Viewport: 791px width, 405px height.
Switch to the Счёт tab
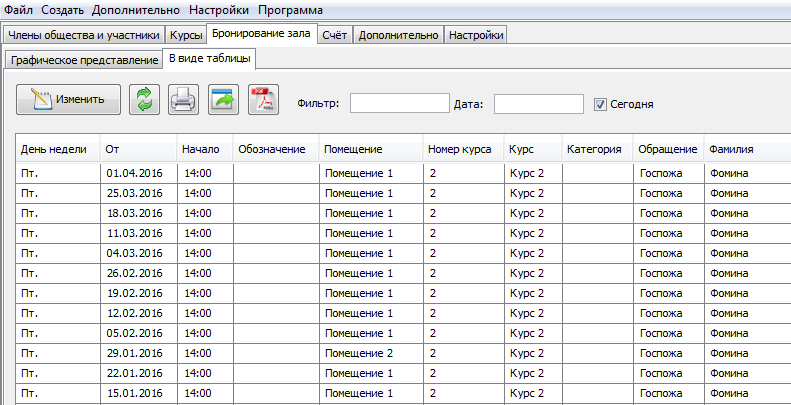pyautogui.click(x=335, y=35)
